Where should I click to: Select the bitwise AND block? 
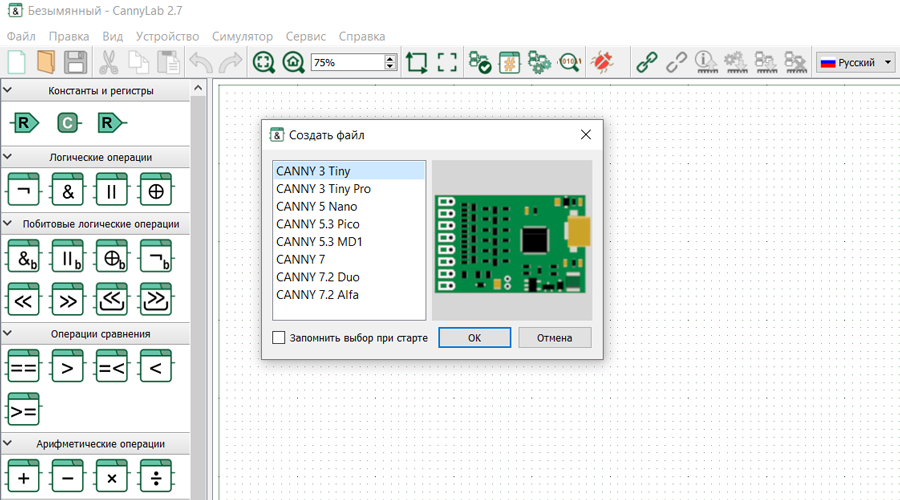pyautogui.click(x=24, y=256)
